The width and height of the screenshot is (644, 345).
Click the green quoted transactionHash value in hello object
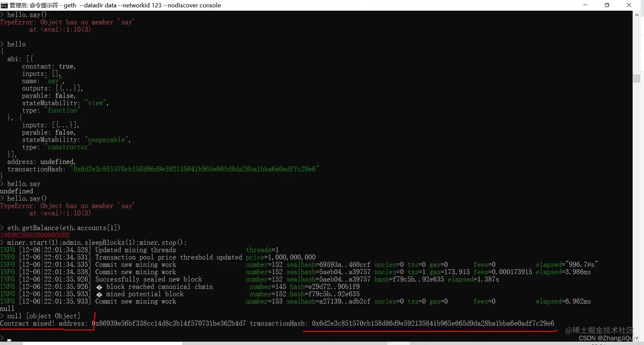(x=195, y=169)
